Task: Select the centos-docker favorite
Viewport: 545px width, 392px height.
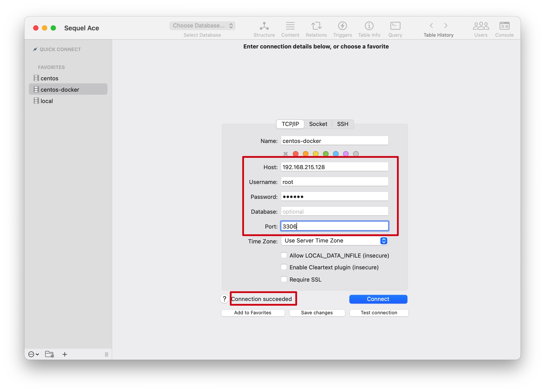Action: (68, 89)
